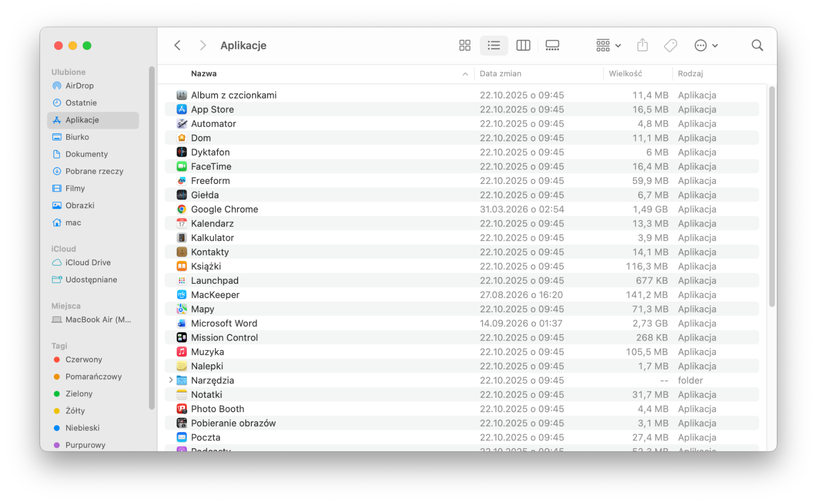Select the Zielony green tag
The height and width of the screenshot is (504, 817).
coord(93,394)
